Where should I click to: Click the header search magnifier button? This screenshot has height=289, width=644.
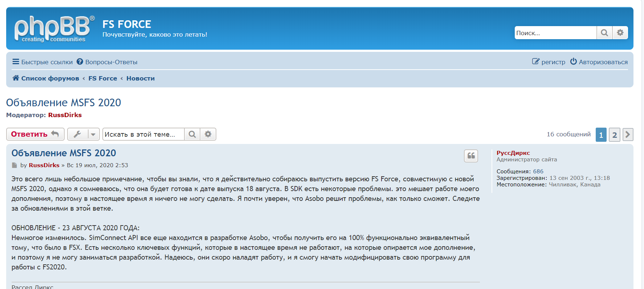pyautogui.click(x=604, y=33)
